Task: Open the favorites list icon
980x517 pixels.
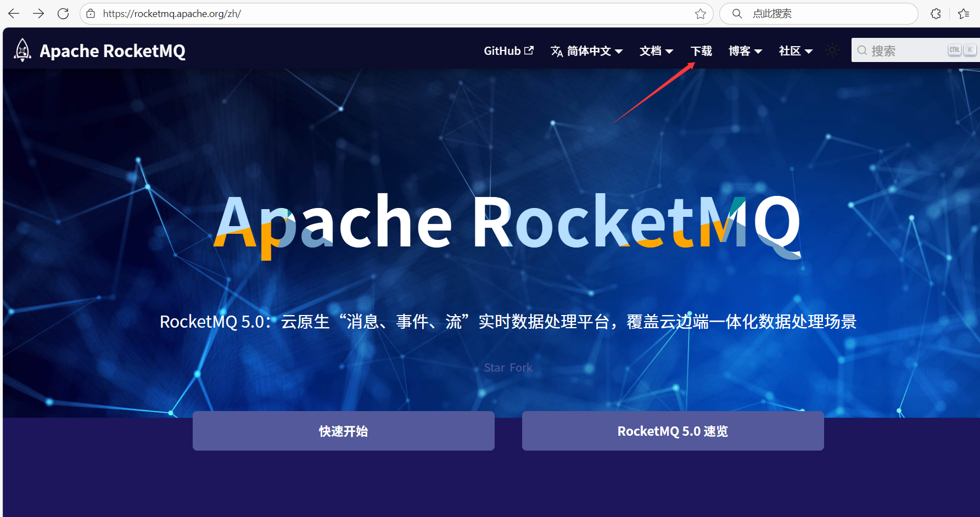Action: point(964,14)
